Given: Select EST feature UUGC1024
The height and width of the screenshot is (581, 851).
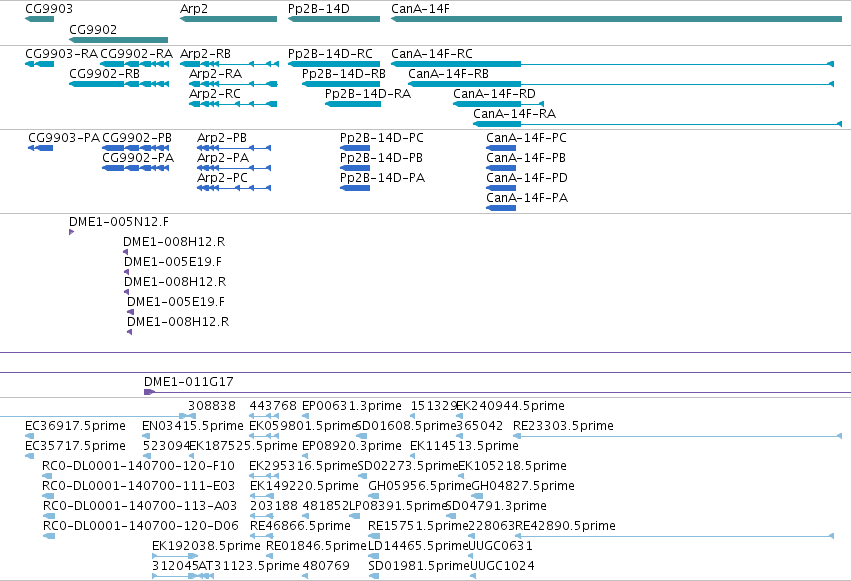Looking at the screenshot, I should click(x=473, y=577).
